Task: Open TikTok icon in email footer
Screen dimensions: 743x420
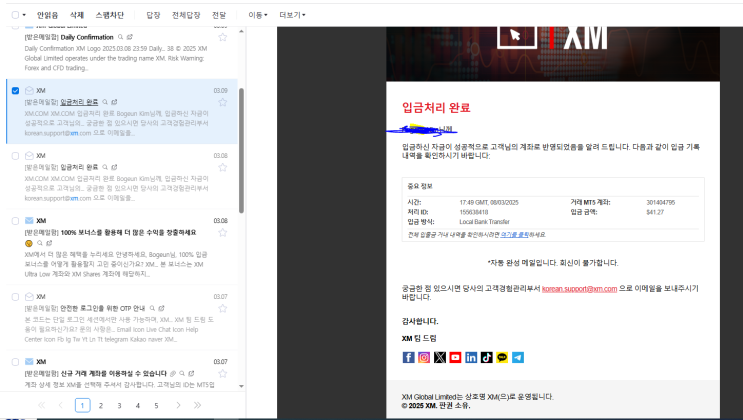Action: pos(487,357)
